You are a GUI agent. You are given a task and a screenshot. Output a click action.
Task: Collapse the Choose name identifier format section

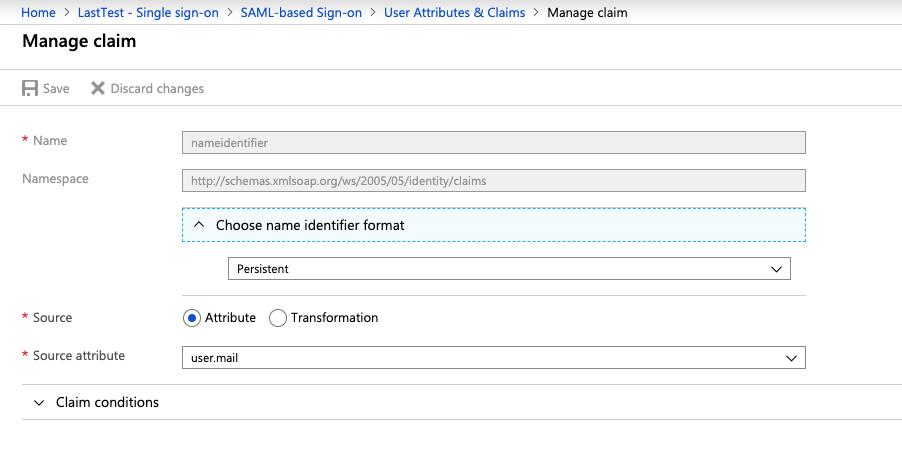[310, 225]
